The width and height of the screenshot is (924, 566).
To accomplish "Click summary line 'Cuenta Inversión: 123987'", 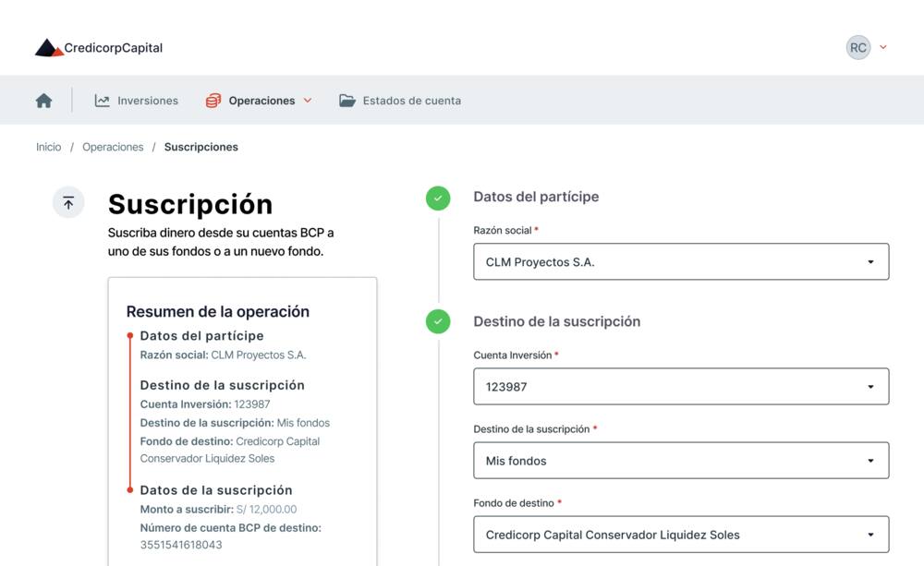I will click(x=205, y=404).
